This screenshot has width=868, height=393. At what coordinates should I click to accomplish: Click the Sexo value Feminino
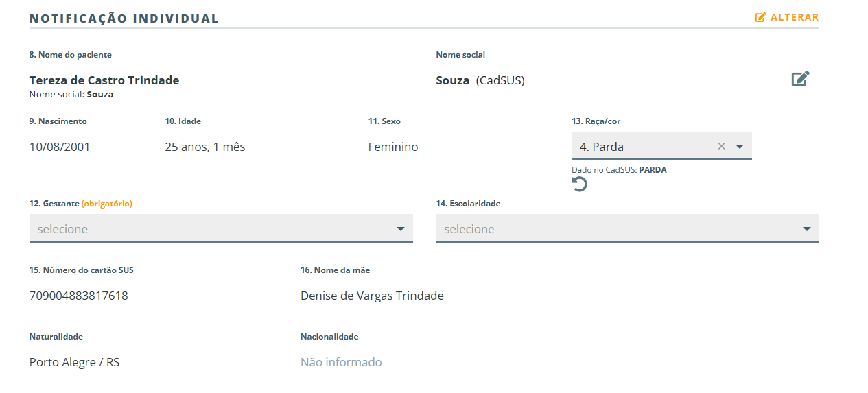tap(393, 147)
